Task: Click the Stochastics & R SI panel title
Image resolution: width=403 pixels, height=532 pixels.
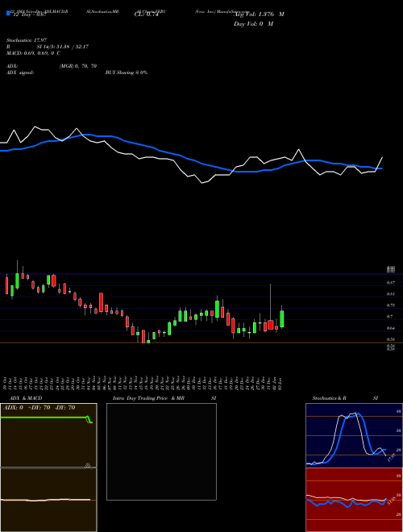Action: (x=345, y=398)
